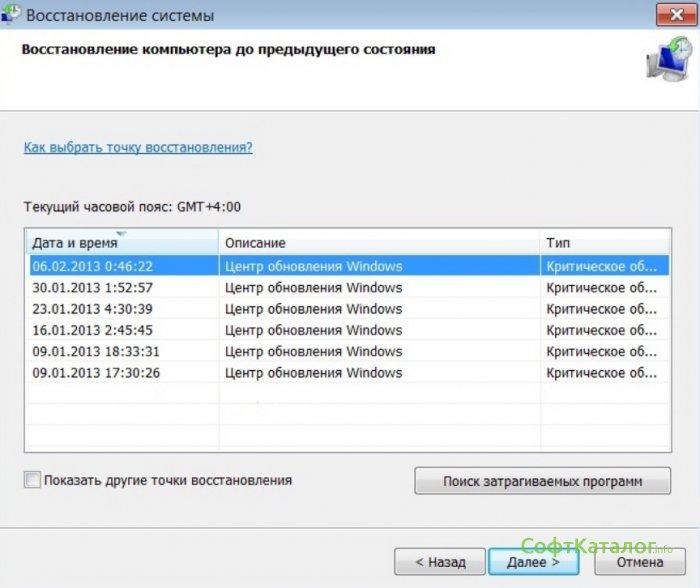Select restore point 30.01.2013 1:52:57

tap(349, 287)
